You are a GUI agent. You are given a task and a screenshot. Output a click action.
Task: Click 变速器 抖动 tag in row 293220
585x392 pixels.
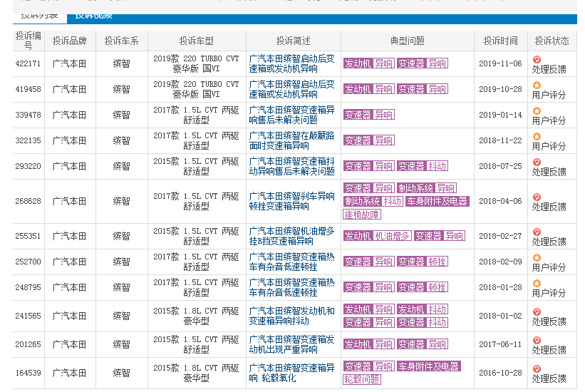(x=423, y=166)
